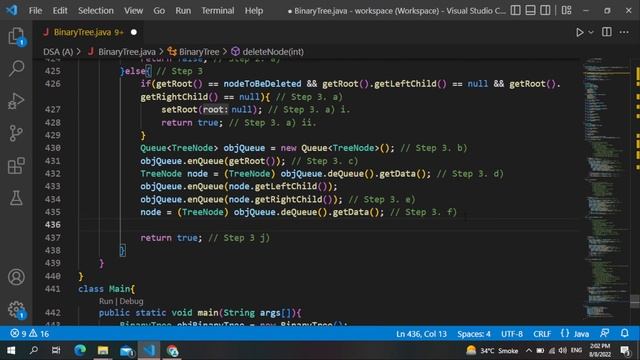Screen dimensions: 640x360
Task: Open File Explorer from taskbar
Action: pyautogui.click(x=103, y=350)
